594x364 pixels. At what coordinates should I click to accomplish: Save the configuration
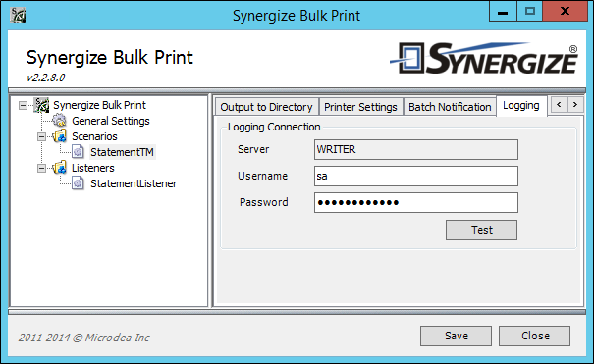(x=457, y=336)
